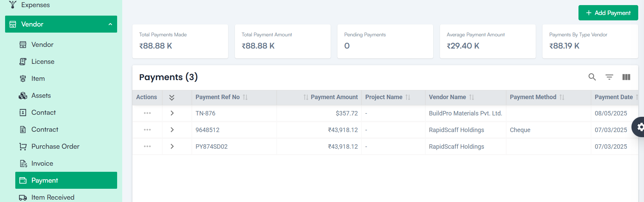Click the Vendor submenu store icon
This screenshot has height=202, width=644.
[x=23, y=44]
